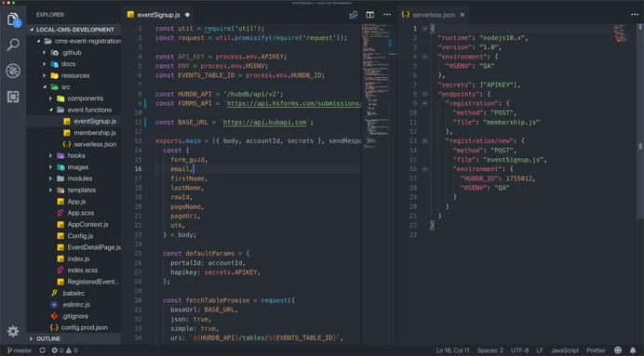Change the LF end-of-line sequence
Image resolution: width=644 pixels, height=356 pixels.
[540, 350]
